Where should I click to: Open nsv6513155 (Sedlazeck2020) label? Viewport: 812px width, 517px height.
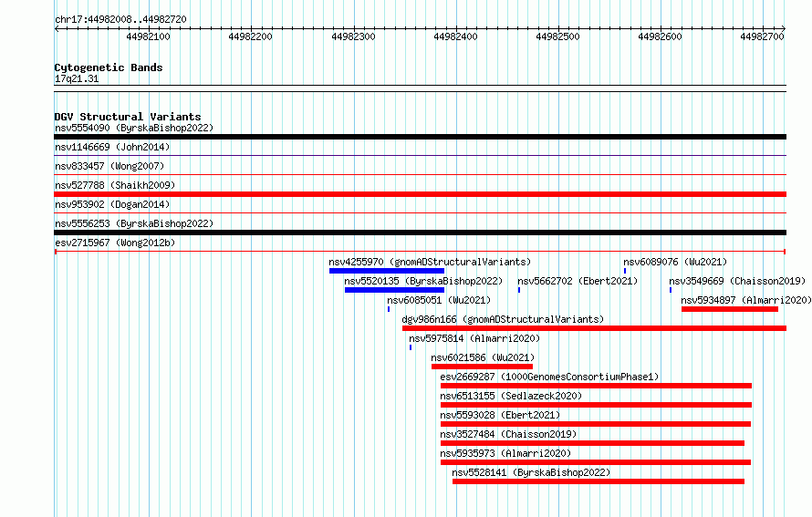[511, 396]
